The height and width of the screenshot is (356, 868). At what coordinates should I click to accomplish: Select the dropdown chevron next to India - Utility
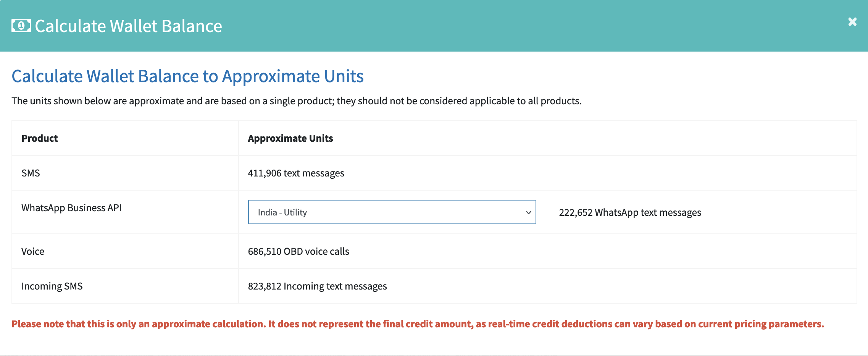tap(528, 212)
